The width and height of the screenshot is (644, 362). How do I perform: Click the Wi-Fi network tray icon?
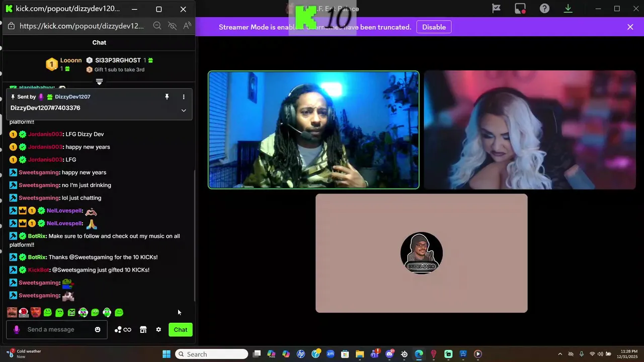(x=592, y=354)
